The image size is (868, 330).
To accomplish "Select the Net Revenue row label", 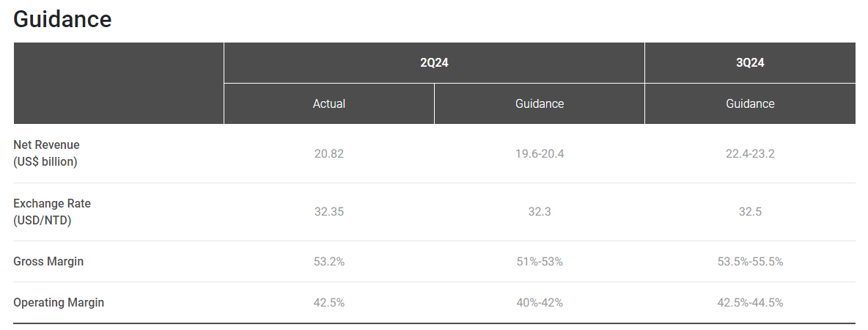I will pyautogui.click(x=46, y=153).
